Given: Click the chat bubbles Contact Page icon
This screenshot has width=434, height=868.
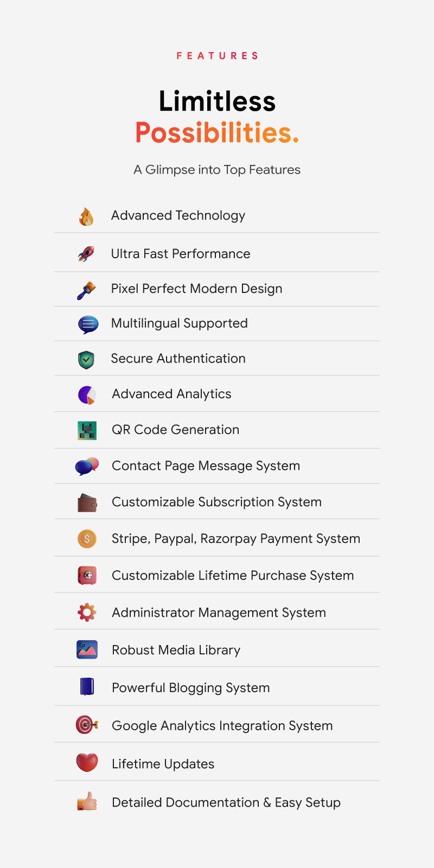Looking at the screenshot, I should click(87, 467).
